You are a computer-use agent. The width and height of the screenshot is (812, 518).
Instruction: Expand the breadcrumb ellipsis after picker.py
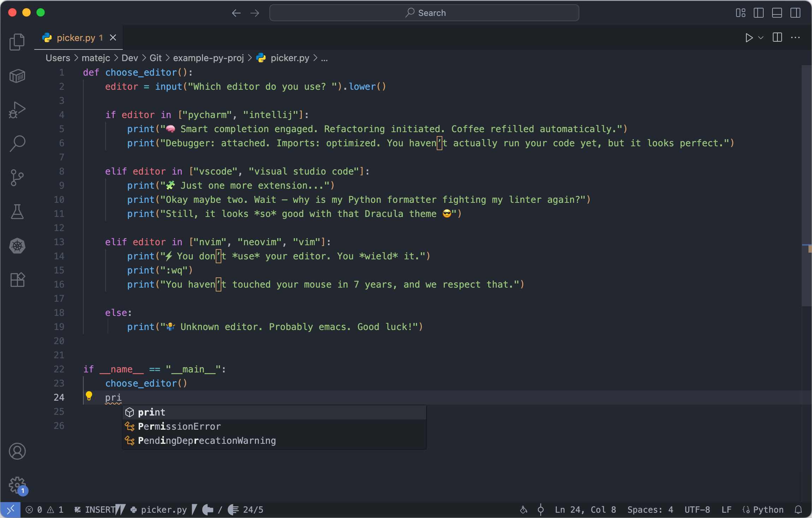(x=324, y=58)
